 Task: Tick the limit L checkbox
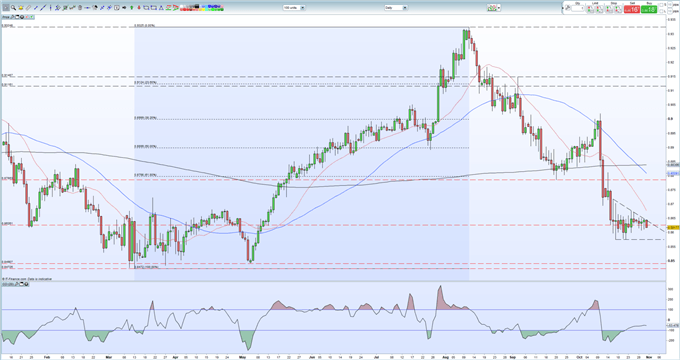[661, 12]
